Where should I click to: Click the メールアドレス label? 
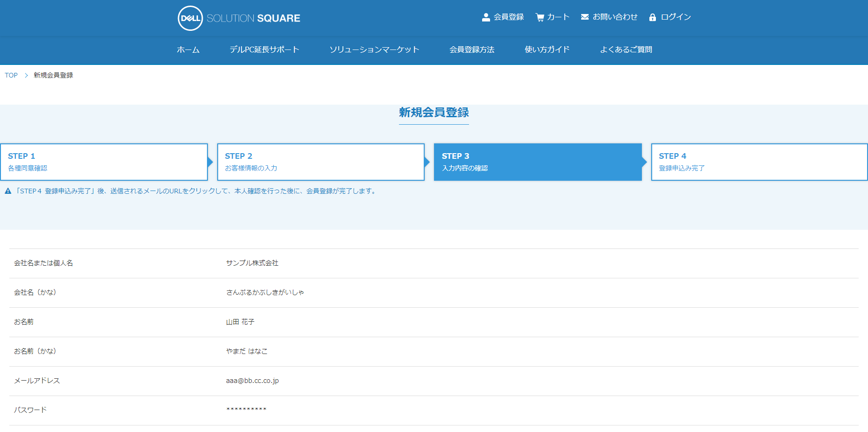37,381
